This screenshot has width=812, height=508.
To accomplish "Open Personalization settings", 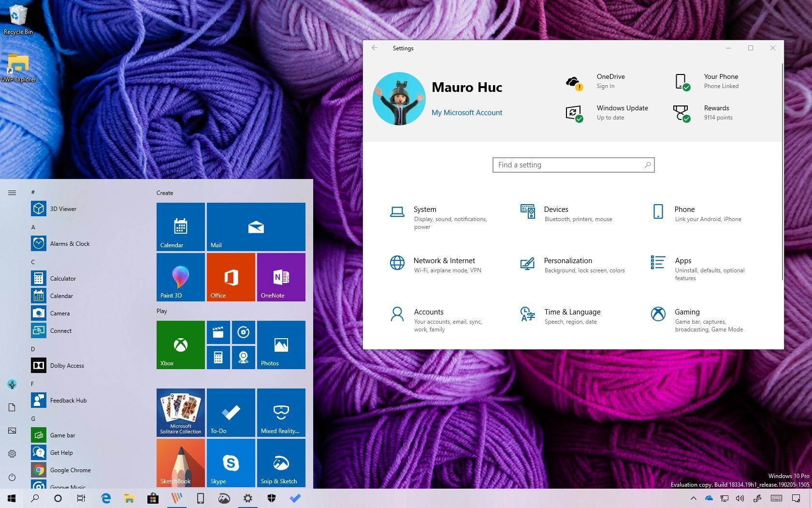I will [572, 265].
